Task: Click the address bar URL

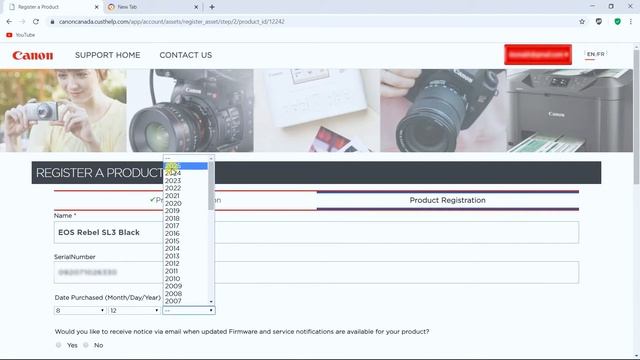Action: point(171,22)
